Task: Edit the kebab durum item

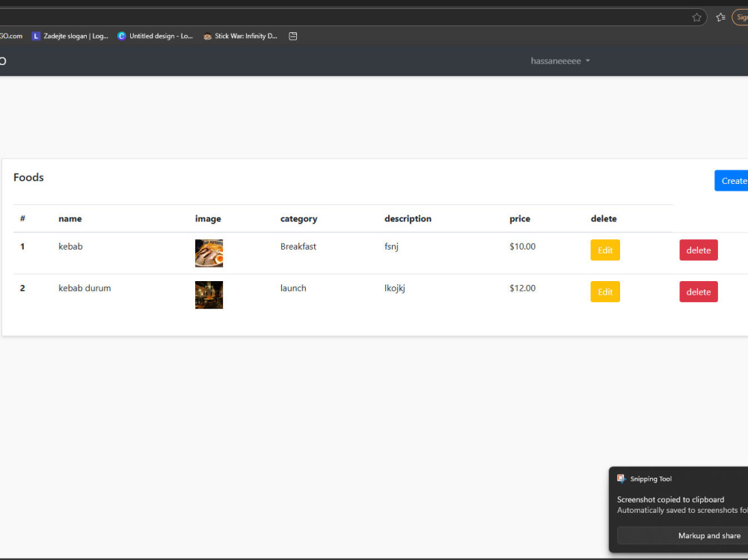Action: pos(605,292)
